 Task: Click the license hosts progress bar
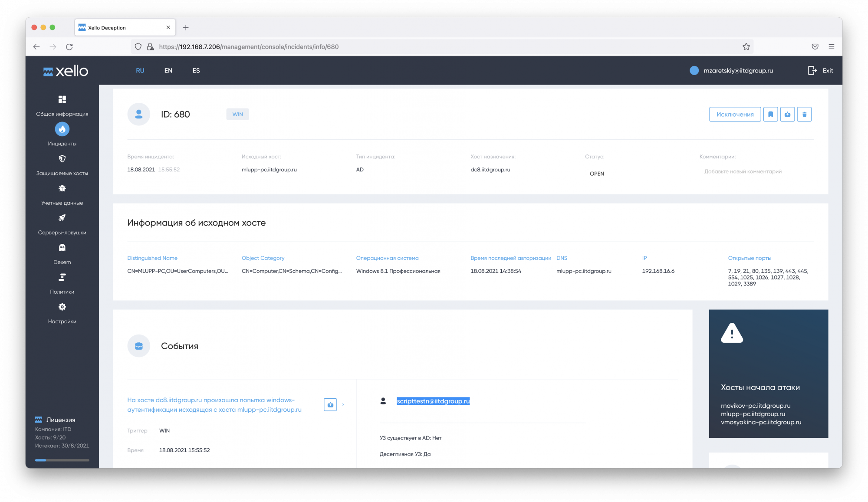click(62, 460)
